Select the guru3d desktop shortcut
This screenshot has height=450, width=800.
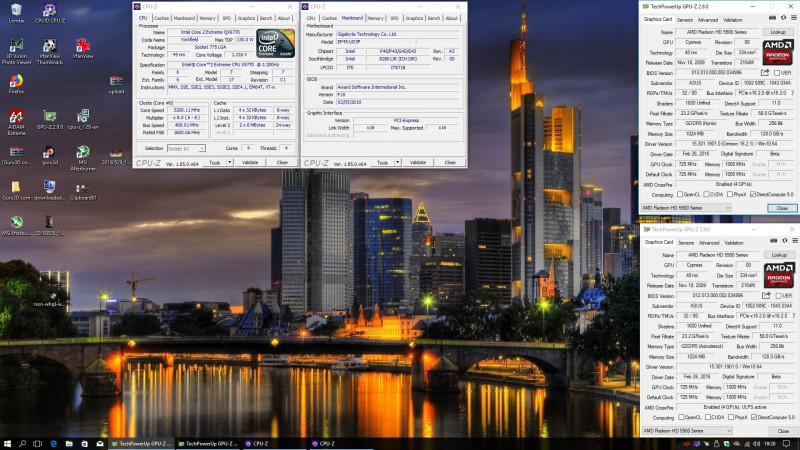click(49, 155)
